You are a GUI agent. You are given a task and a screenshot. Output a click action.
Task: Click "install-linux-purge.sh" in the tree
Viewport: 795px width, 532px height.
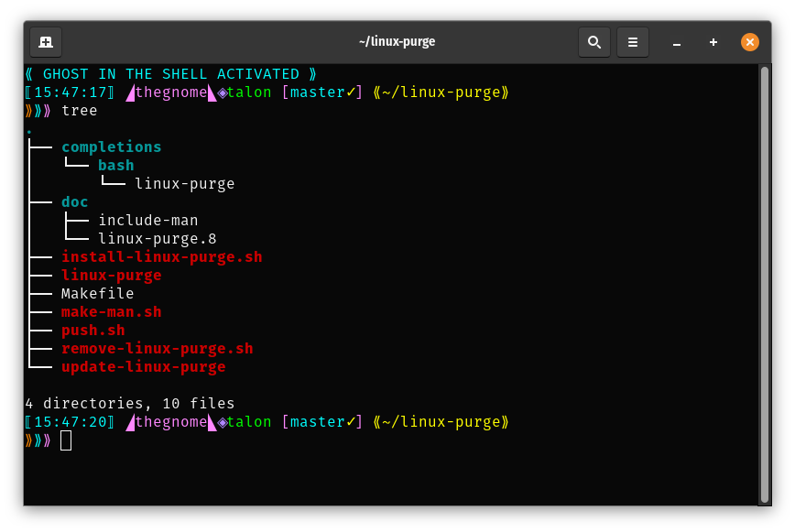(x=162, y=257)
